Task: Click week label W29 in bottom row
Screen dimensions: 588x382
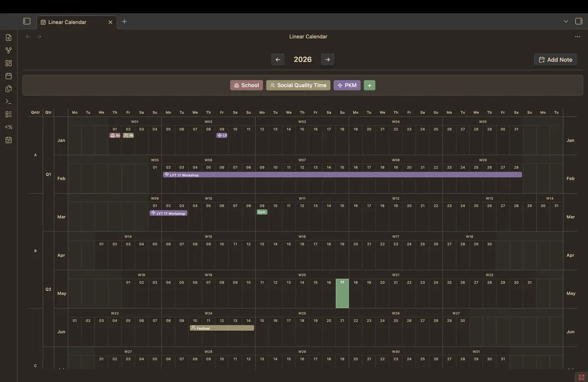Action: [x=302, y=352]
